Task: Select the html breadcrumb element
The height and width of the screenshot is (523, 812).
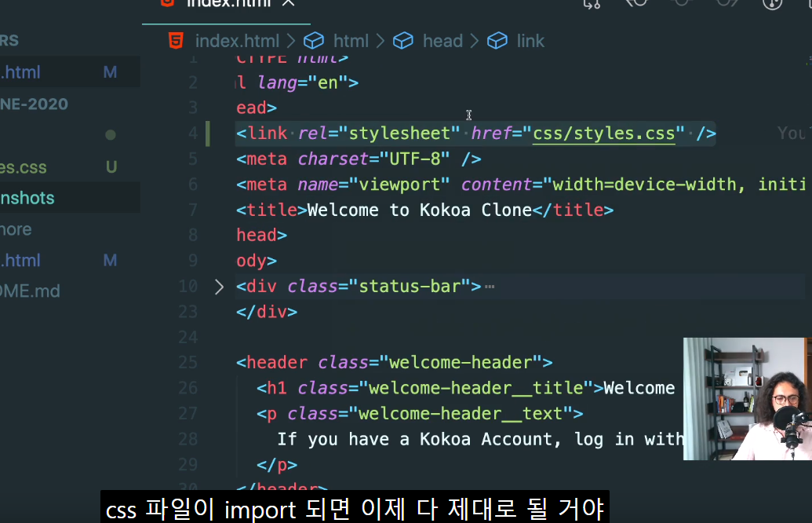Action: 351,41
